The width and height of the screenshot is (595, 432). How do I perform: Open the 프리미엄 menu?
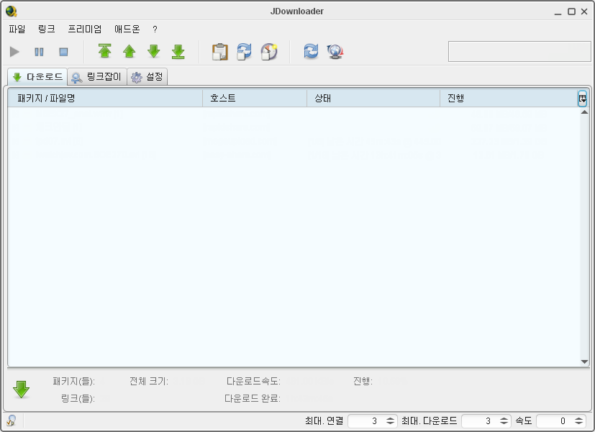click(x=85, y=29)
